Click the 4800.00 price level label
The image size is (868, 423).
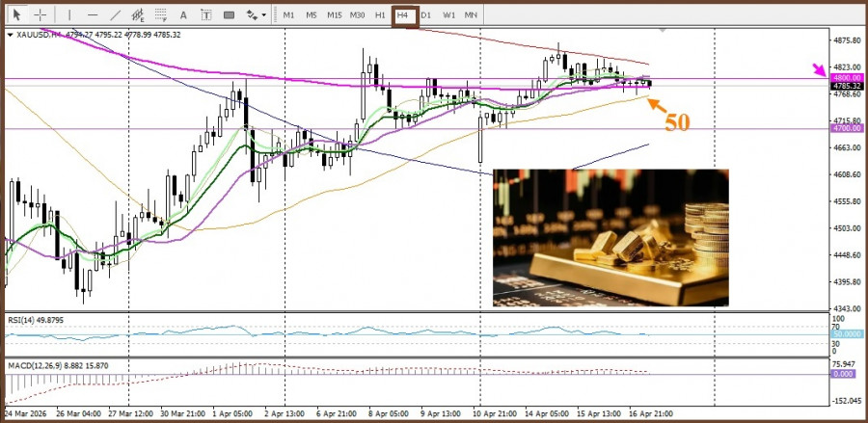(847, 78)
